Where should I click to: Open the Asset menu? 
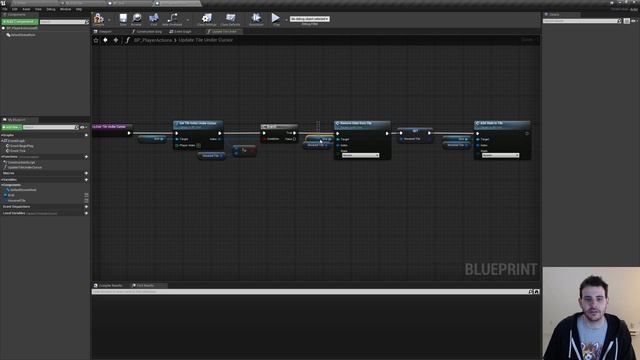click(x=26, y=9)
